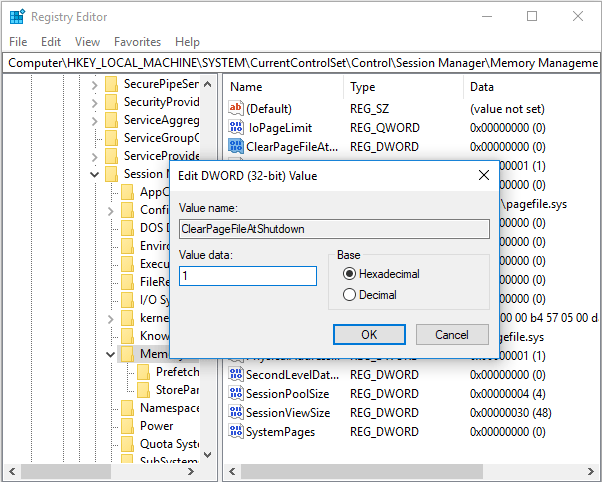Collapse the Memory Management tree node
This screenshot has height=482, width=602.
click(x=111, y=354)
